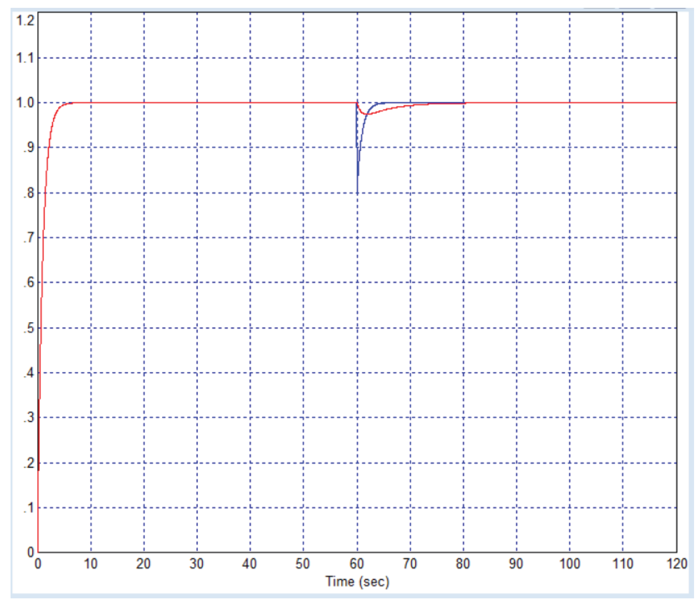Click the .8 y-axis tick label
The height and width of the screenshot is (607, 700).
tap(28, 193)
